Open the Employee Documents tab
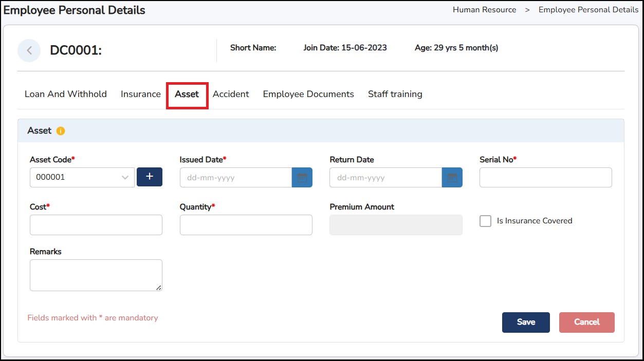This screenshot has height=361, width=644. coord(308,94)
